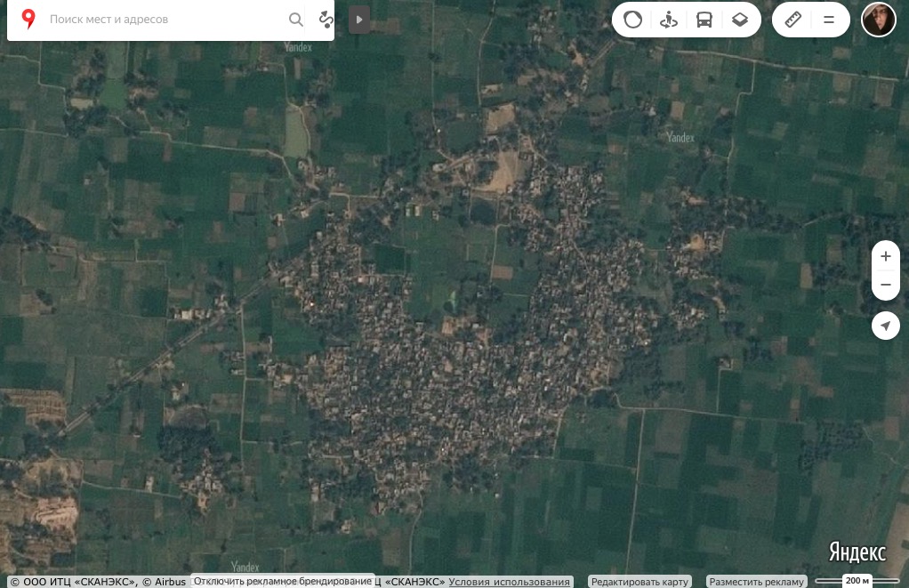Open the route builder icon
909x588 pixels.
point(326,20)
